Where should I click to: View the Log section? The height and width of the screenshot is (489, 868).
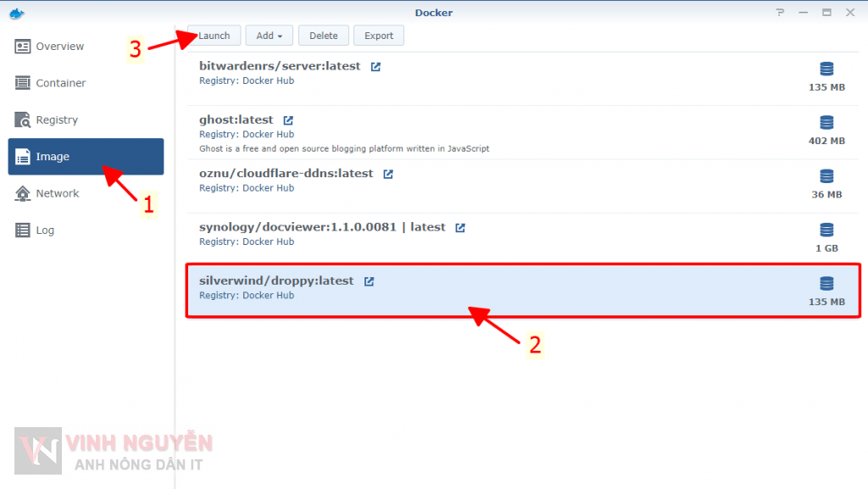point(44,231)
